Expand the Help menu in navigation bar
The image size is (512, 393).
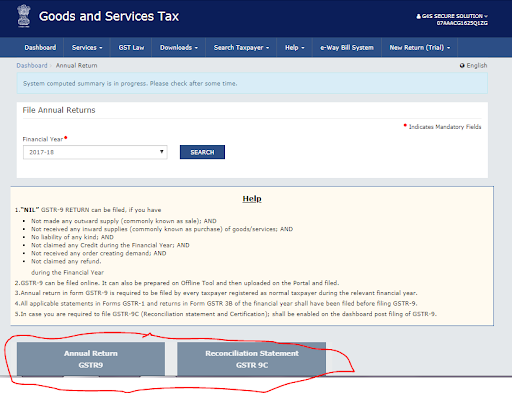[294, 47]
